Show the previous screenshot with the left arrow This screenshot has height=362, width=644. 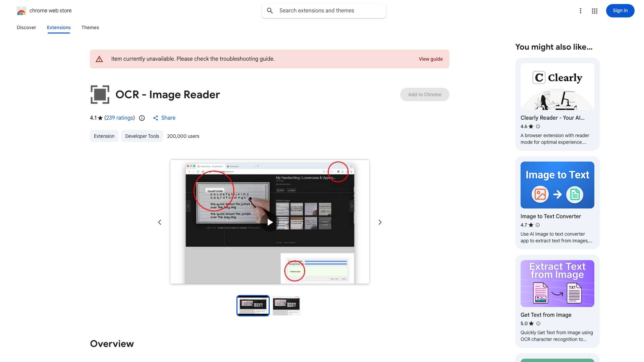[160, 222]
